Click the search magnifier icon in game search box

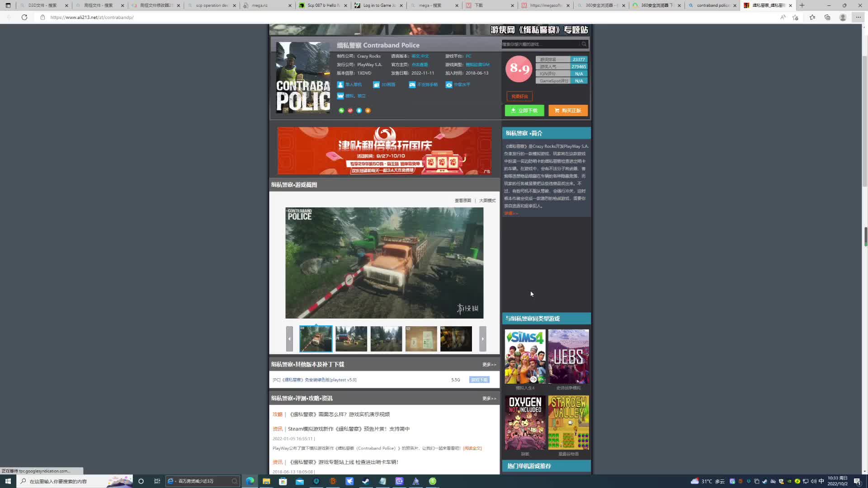(584, 44)
